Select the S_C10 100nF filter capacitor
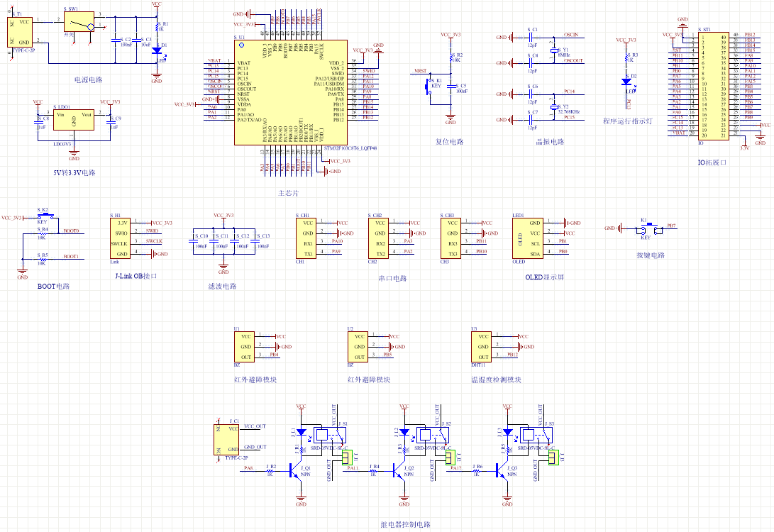This screenshot has height=532, width=774. (x=194, y=241)
